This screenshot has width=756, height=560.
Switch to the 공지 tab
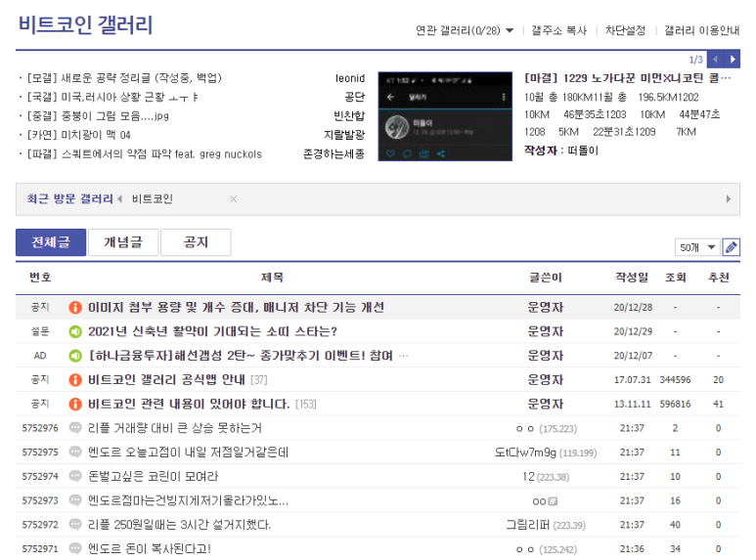[196, 242]
